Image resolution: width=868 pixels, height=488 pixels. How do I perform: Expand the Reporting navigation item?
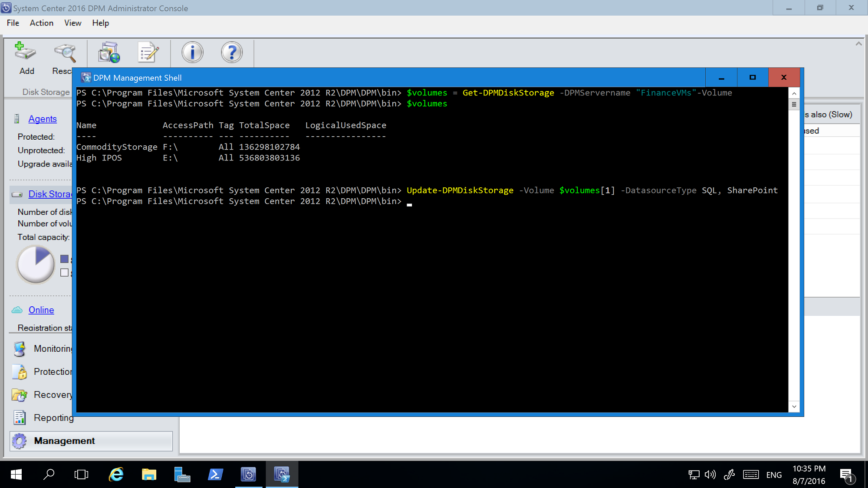[x=54, y=417]
